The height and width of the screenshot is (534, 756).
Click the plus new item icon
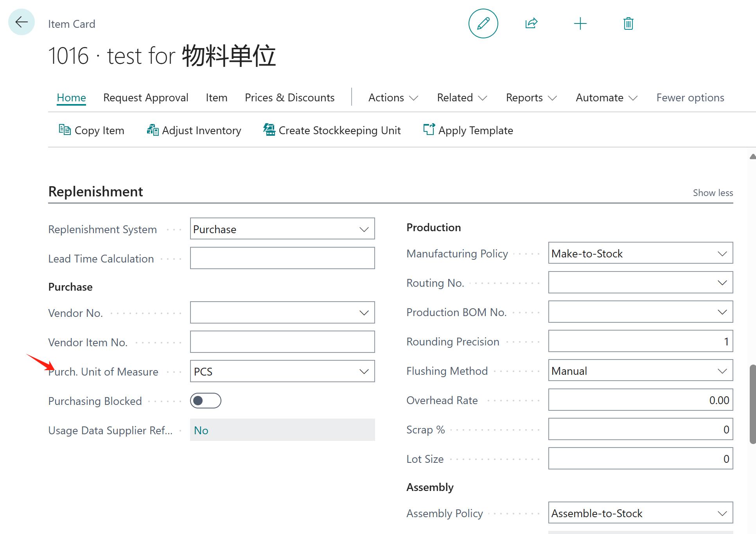pyautogui.click(x=580, y=23)
